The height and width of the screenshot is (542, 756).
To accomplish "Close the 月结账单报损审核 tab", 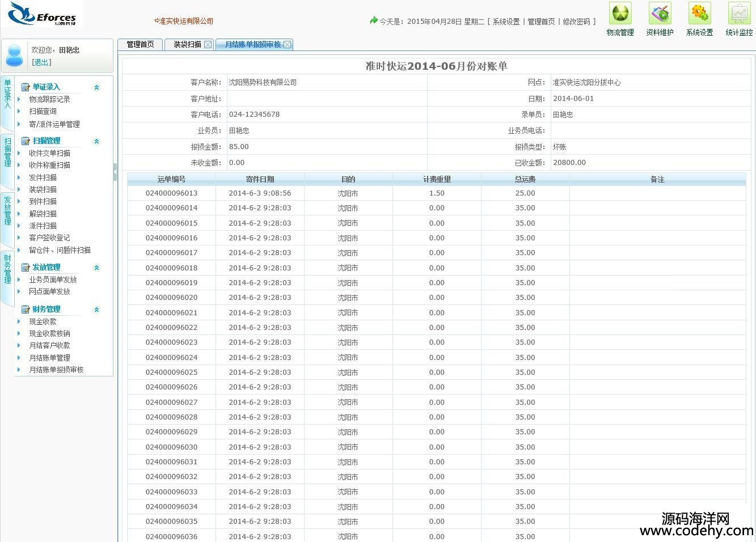I will [x=288, y=45].
